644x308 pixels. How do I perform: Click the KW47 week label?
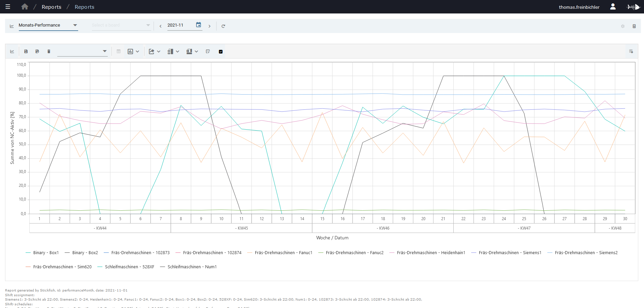[x=524, y=228]
